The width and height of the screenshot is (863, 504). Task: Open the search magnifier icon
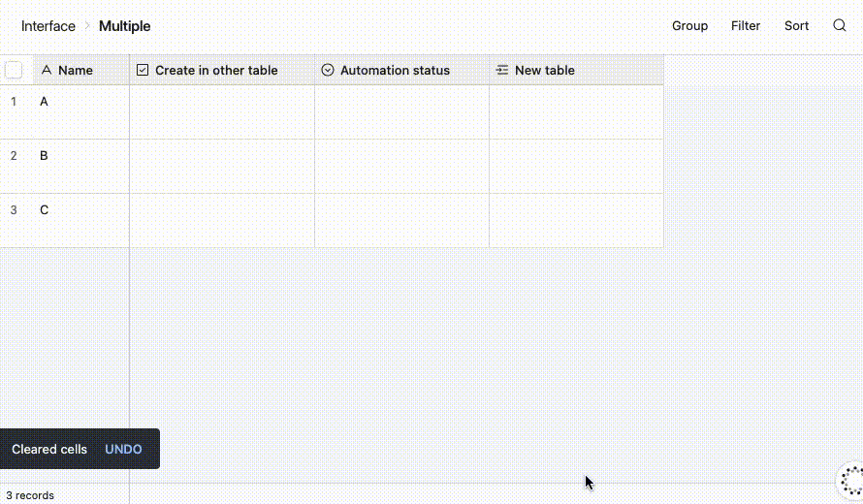pyautogui.click(x=840, y=25)
